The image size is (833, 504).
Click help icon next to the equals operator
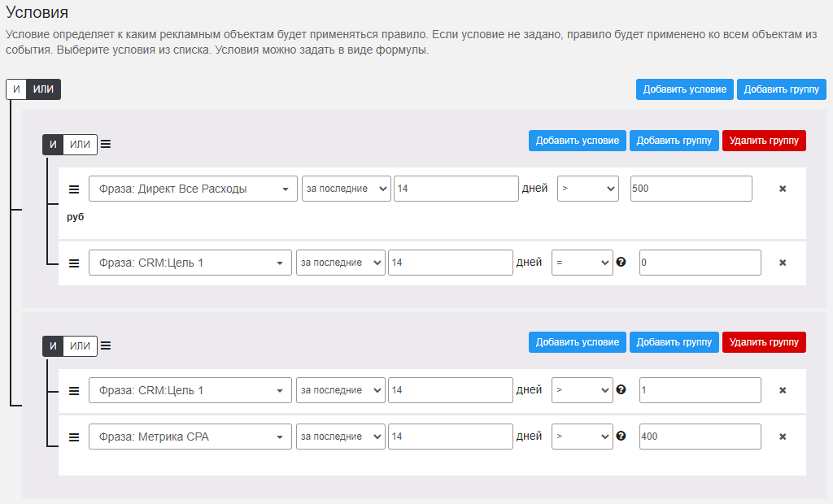click(x=621, y=263)
